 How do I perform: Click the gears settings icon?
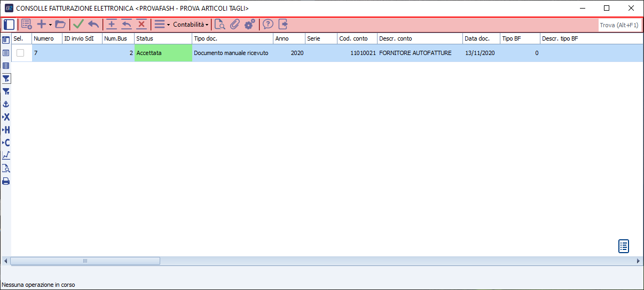(x=249, y=24)
